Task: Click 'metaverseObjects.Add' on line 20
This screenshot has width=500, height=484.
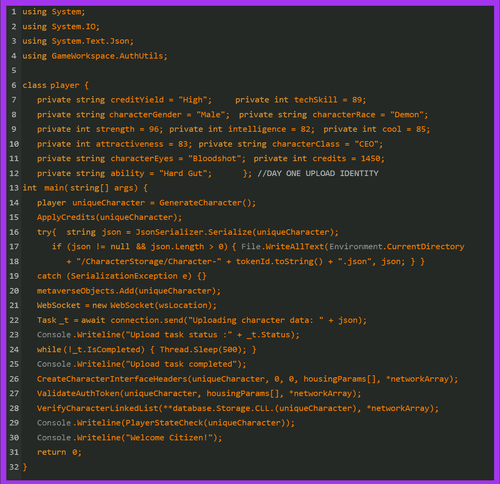Action: (x=85, y=291)
